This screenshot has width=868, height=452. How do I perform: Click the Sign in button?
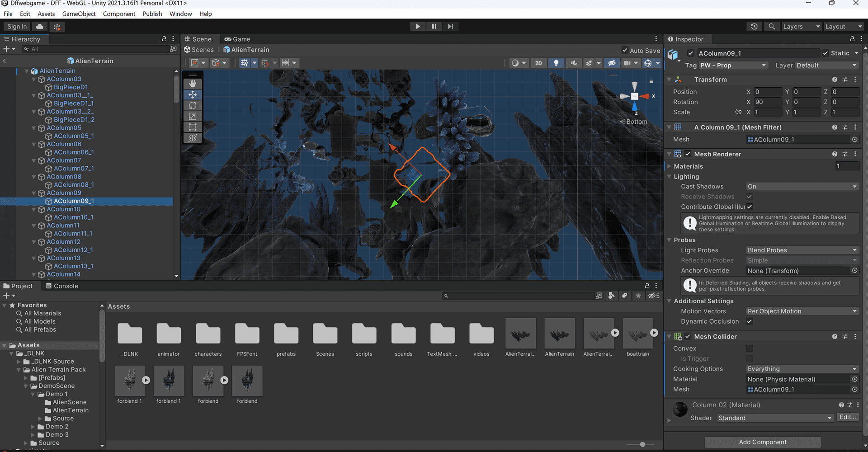pos(17,27)
